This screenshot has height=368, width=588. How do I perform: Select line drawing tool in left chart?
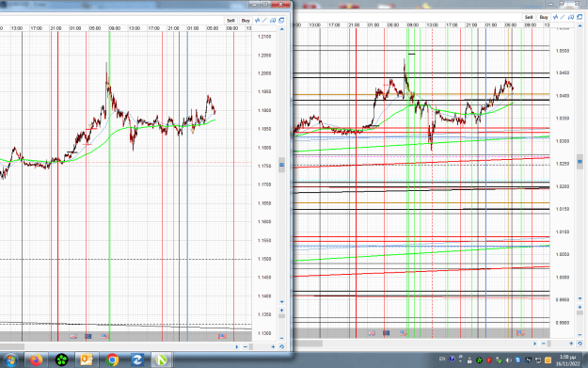pos(264,21)
